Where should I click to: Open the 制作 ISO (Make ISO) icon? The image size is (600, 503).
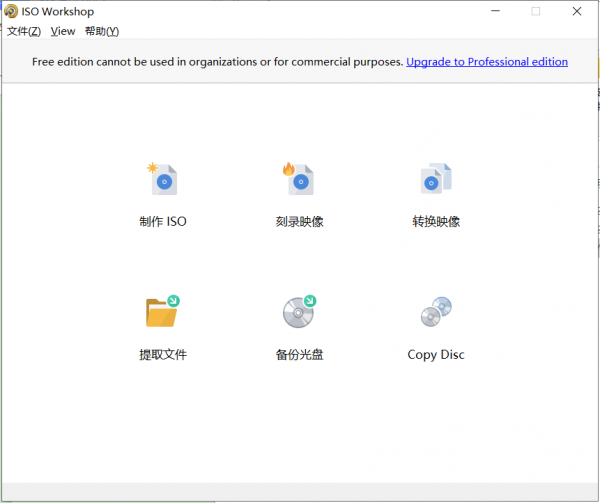pos(163,179)
